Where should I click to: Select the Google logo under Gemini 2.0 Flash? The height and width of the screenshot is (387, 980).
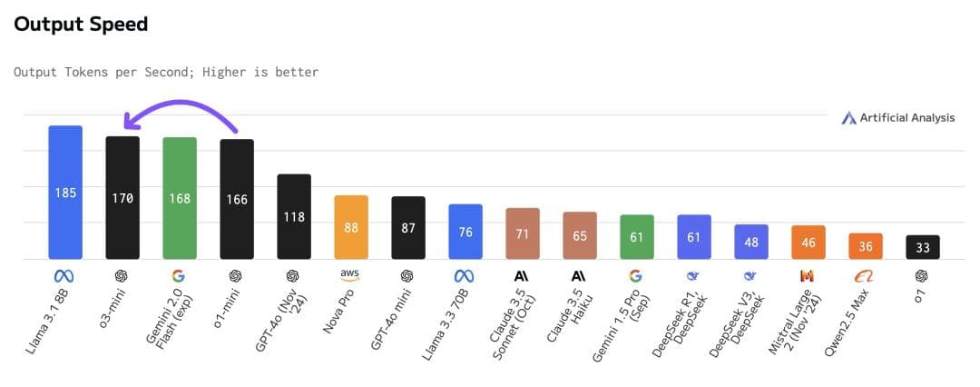[179, 276]
